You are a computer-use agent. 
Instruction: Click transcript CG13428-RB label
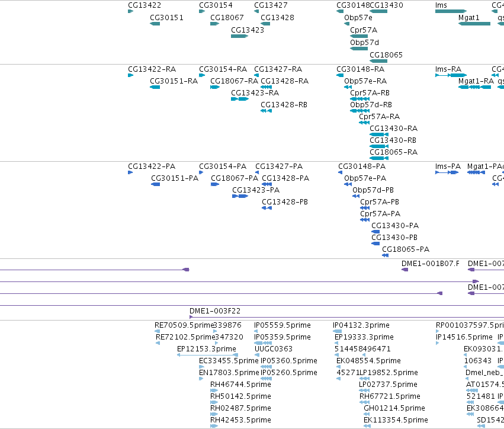pos(284,105)
